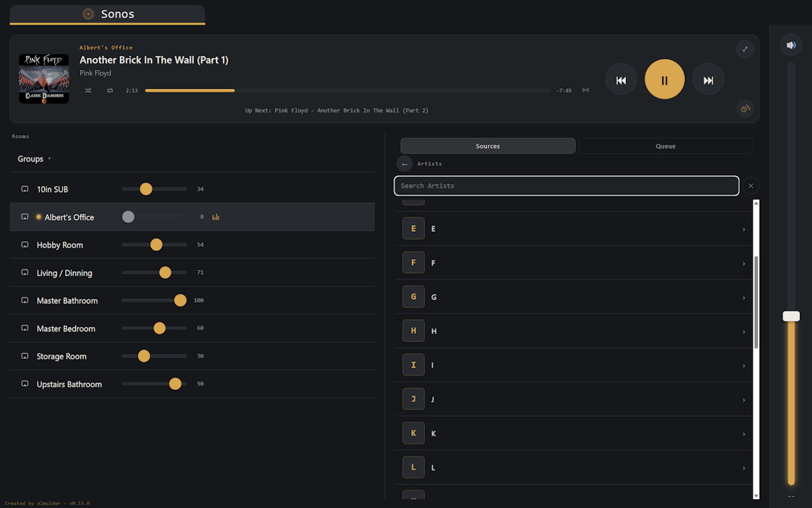
Task: Open the J row chevron
Action: tap(744, 400)
